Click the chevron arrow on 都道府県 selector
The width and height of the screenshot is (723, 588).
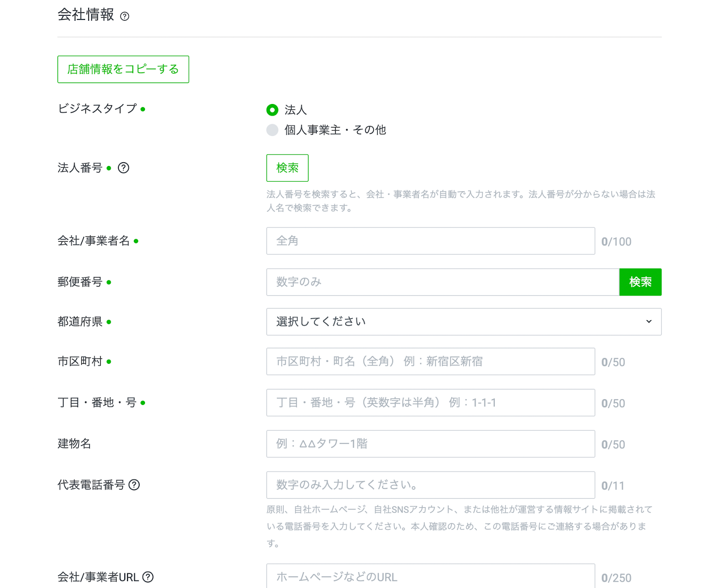[649, 322]
